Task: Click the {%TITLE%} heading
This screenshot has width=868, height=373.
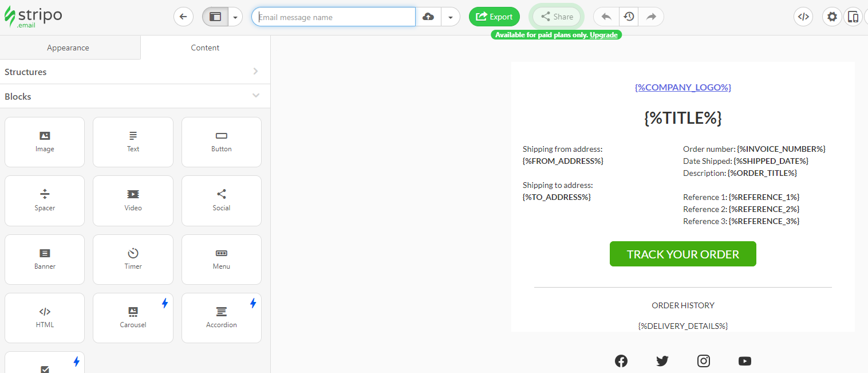Action: point(683,118)
